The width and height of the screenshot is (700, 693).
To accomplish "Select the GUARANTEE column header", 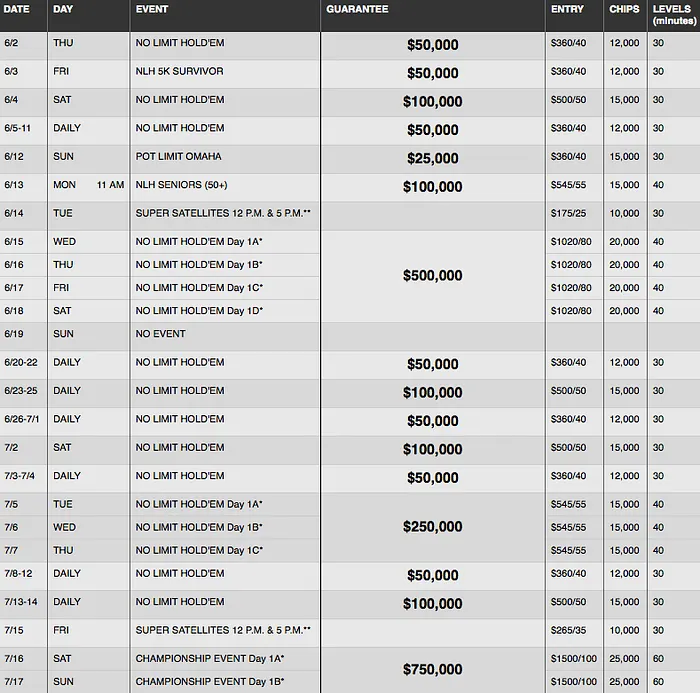I will (x=357, y=9).
